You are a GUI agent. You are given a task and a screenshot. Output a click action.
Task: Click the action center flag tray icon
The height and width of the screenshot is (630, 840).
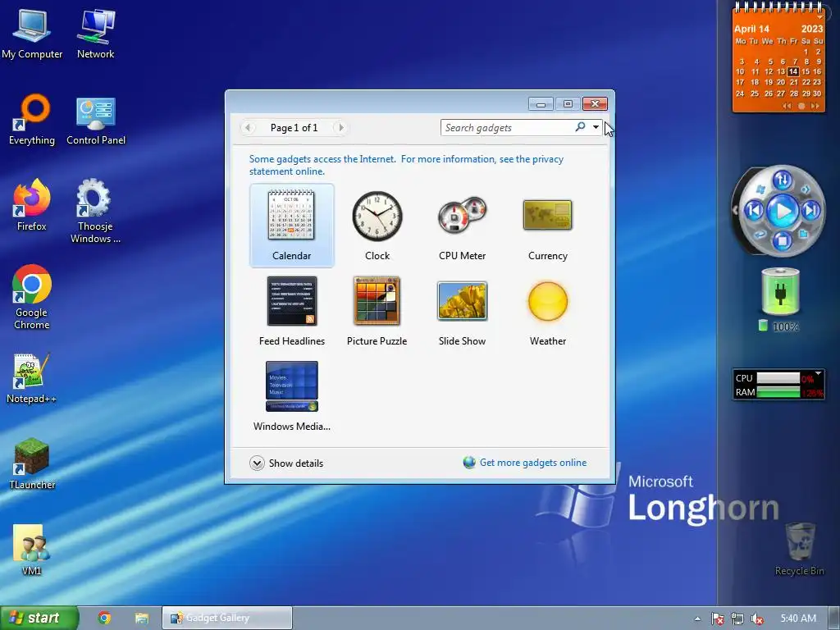click(x=718, y=619)
